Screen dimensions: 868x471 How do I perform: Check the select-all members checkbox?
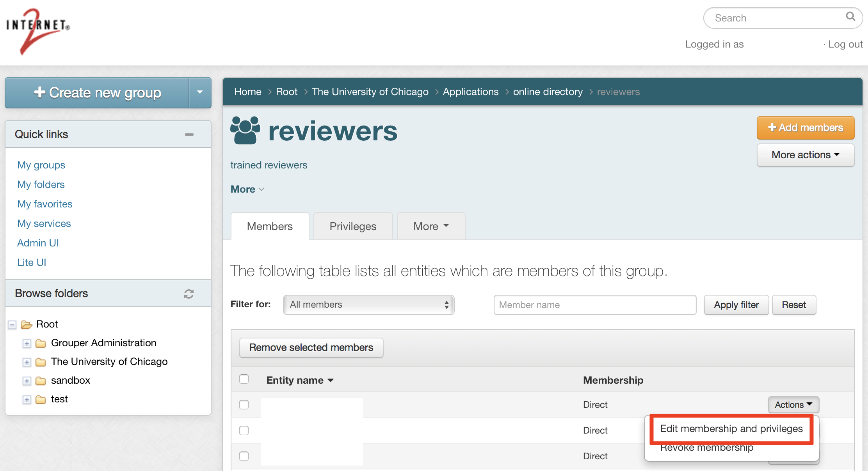pos(244,379)
